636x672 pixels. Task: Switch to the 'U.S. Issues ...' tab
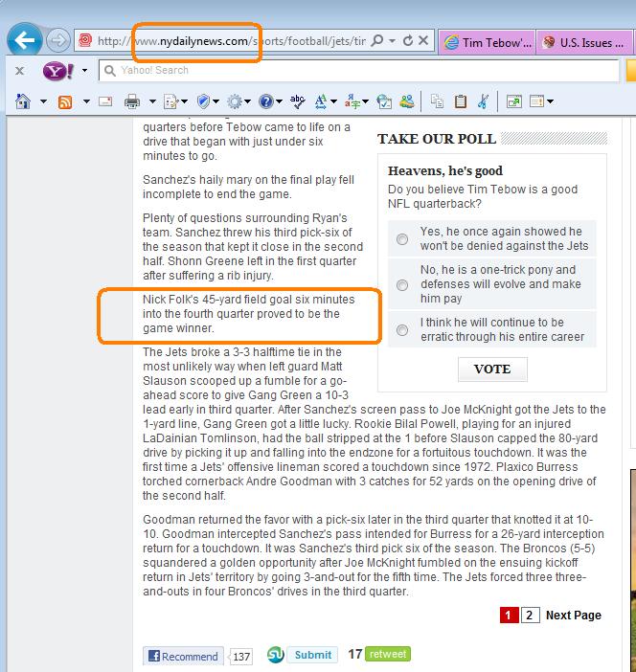tap(584, 42)
